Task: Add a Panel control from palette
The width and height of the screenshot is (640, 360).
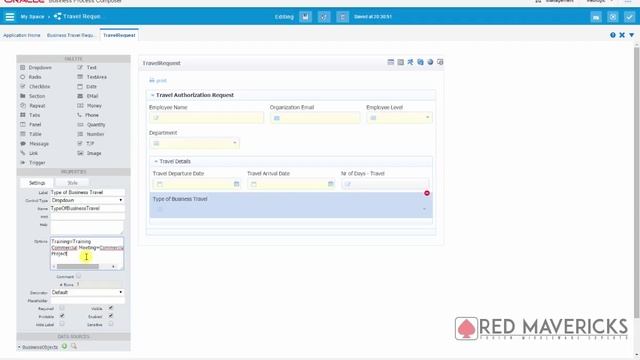Action: [x=31, y=124]
